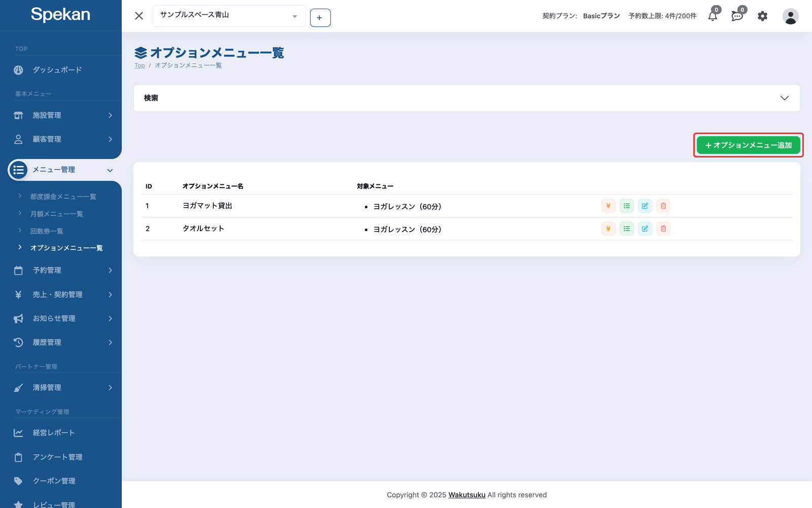Open 回数券一覧 submenu item

click(47, 231)
